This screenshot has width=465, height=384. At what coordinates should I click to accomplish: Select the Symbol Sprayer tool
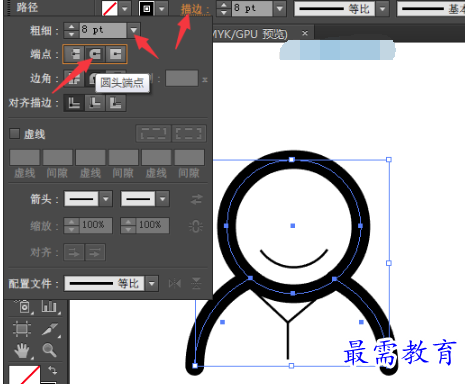(23, 306)
